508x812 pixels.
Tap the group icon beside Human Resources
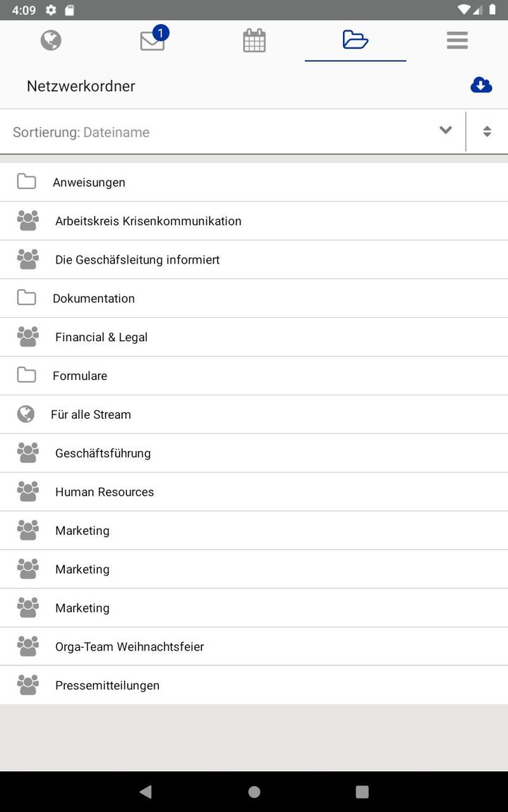(28, 491)
